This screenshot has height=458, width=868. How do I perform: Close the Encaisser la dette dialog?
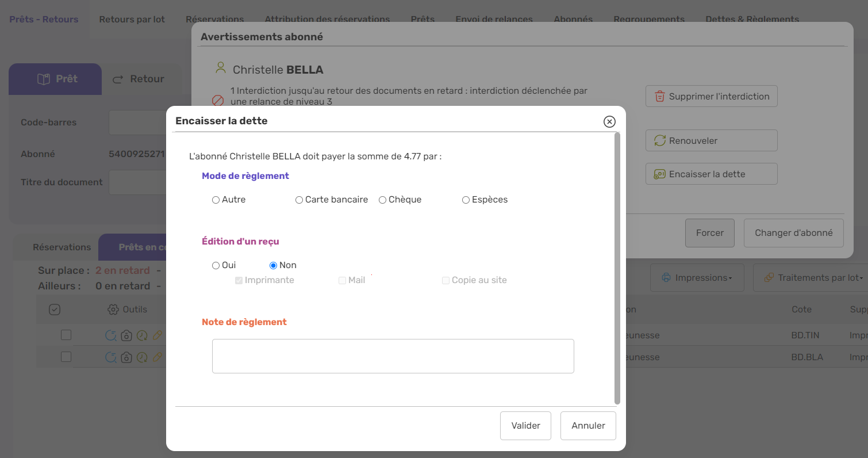point(609,121)
